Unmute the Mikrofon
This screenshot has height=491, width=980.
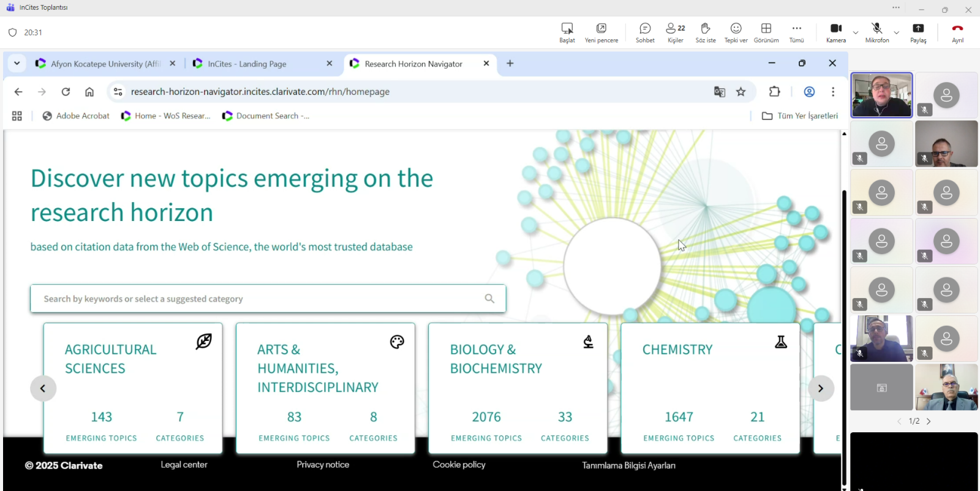[876, 32]
